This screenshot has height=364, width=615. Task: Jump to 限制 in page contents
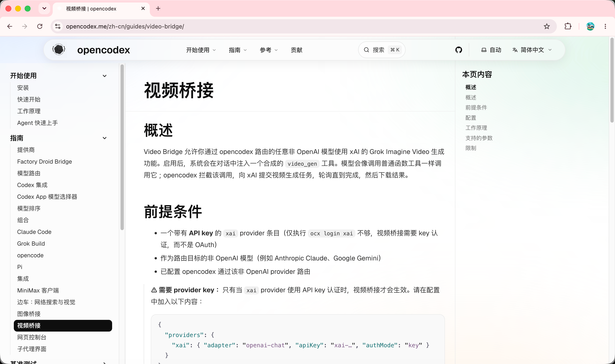471,148
